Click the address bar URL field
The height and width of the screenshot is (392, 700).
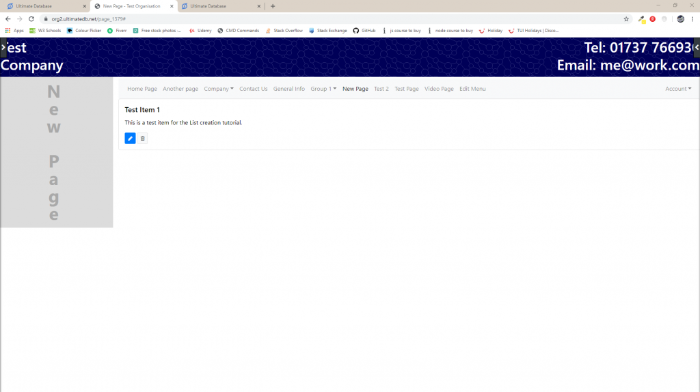(330, 19)
